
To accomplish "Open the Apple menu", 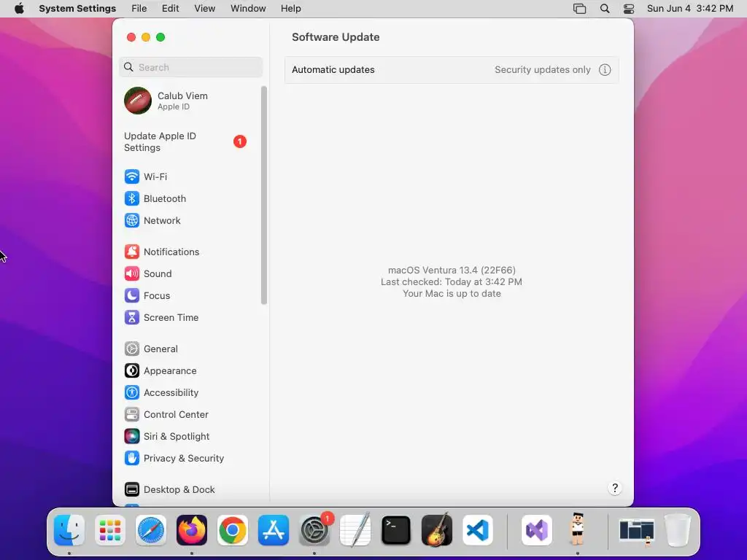I will coord(19,9).
